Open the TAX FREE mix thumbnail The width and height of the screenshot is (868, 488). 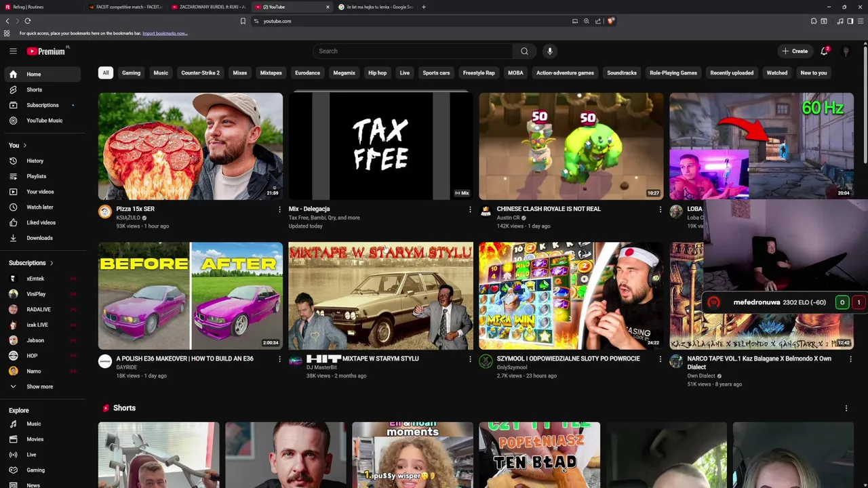pyautogui.click(x=381, y=146)
